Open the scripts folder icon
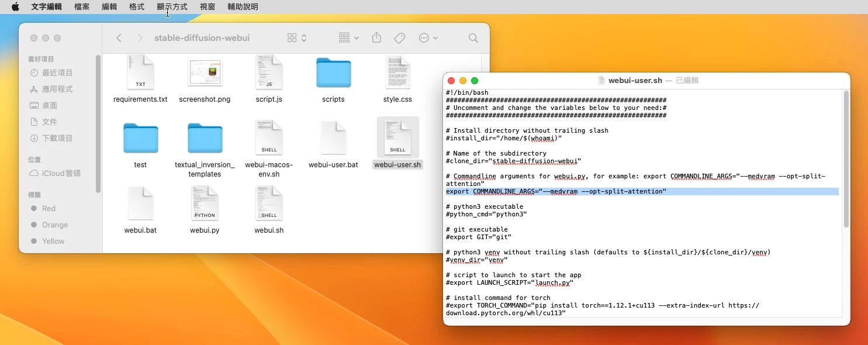Screen dimensions: 868x345 [x=333, y=73]
